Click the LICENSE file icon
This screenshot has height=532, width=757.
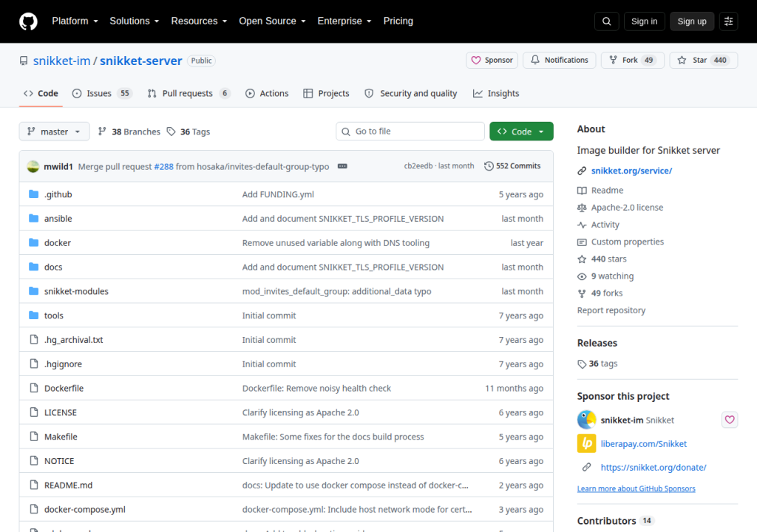coord(33,412)
